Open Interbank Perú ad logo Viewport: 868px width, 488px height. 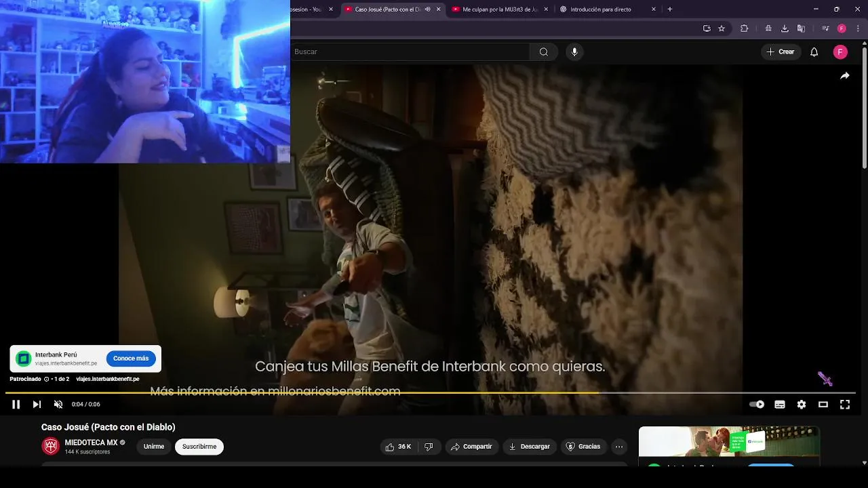24,359
